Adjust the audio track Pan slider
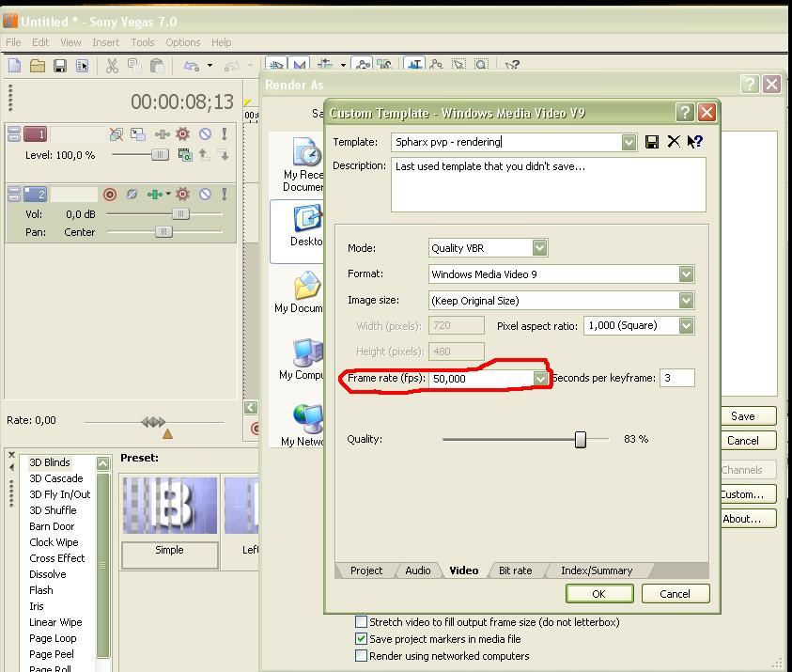792x672 pixels. coord(163,232)
